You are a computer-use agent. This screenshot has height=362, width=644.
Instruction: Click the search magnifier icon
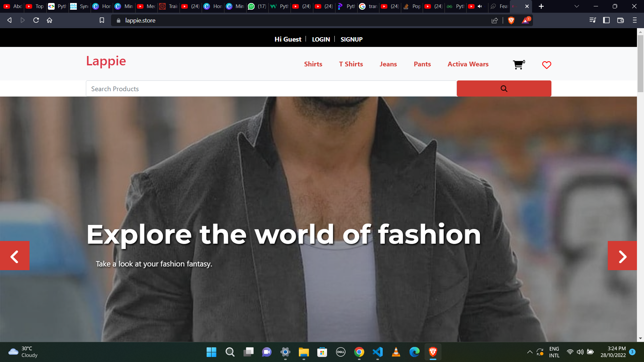click(x=504, y=88)
